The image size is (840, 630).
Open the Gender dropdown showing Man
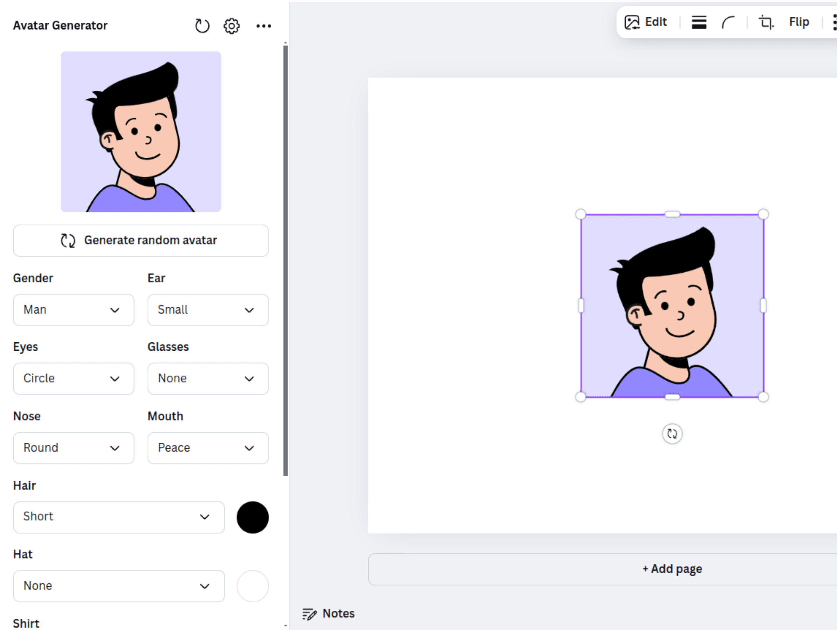[73, 310]
